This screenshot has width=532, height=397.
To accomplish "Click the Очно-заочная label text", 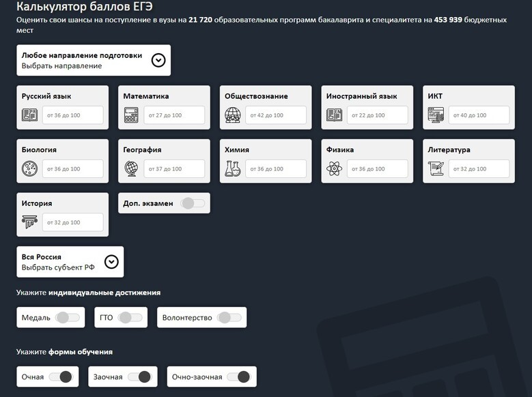I will [x=197, y=377].
